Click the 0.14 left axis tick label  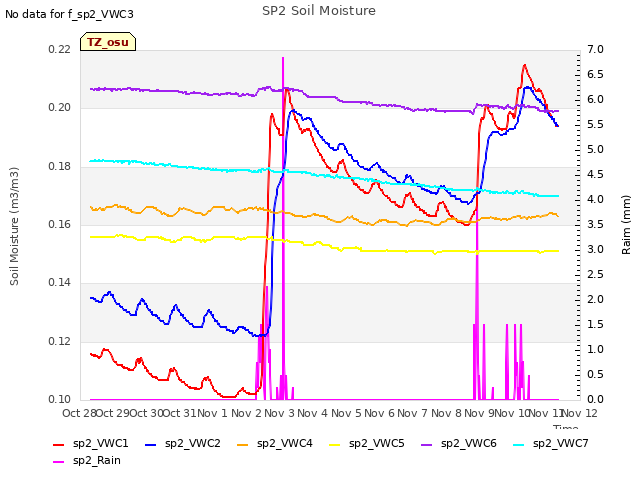(x=60, y=282)
